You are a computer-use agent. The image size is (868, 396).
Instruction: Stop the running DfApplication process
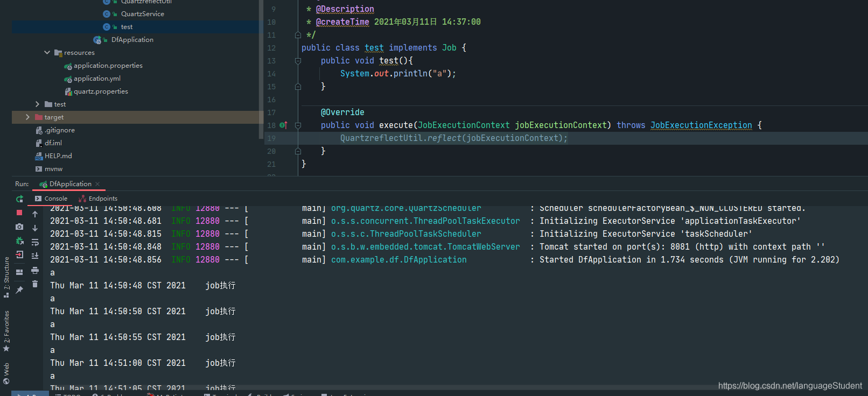tap(19, 213)
